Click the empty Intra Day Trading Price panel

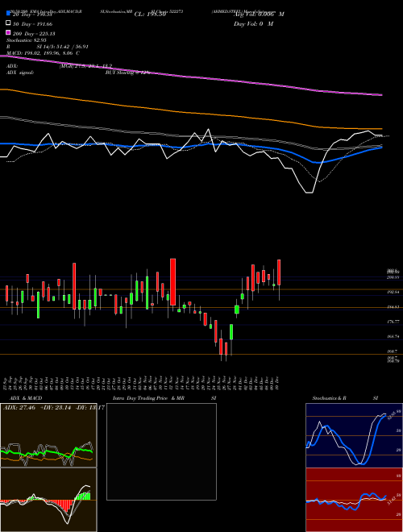[161, 451]
